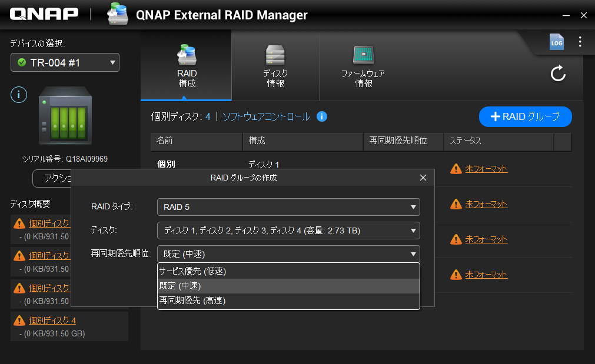Click info icon next to ソフトウェアコントロール
The image size is (595, 364).
(321, 116)
